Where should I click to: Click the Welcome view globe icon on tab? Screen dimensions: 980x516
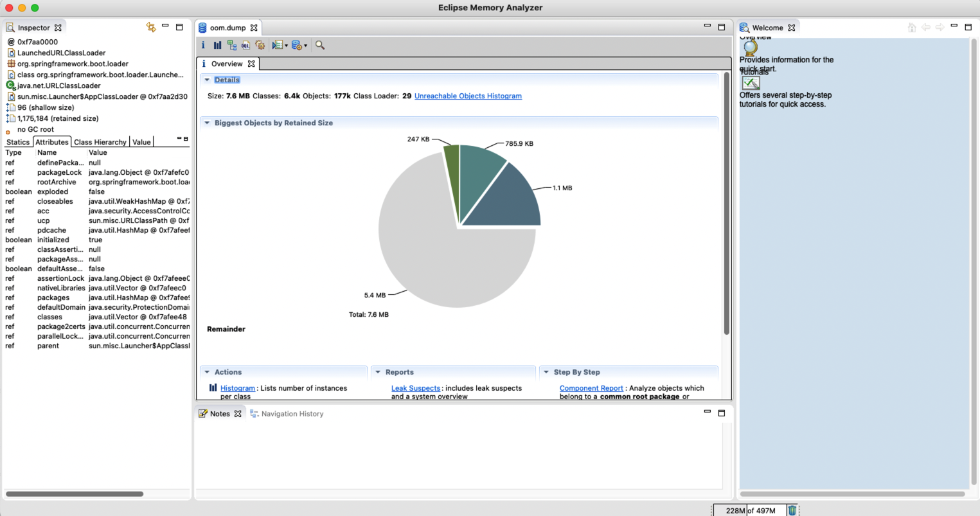[x=744, y=28]
